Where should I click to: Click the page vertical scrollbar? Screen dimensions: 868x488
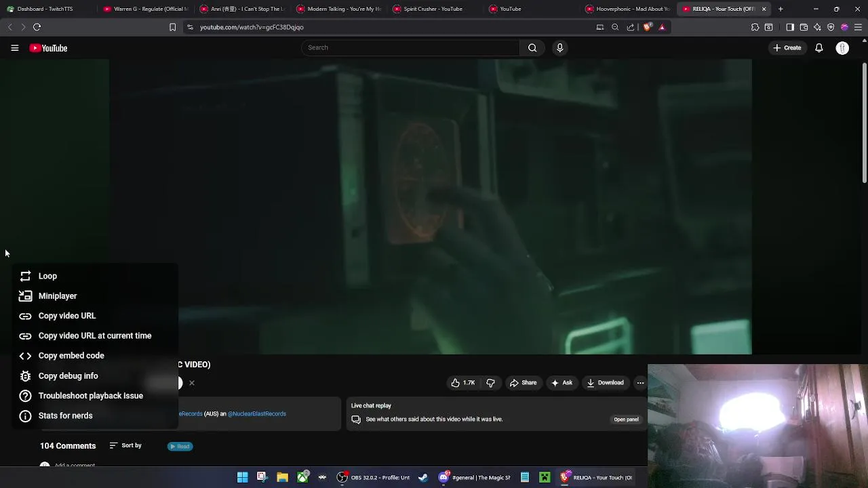click(865, 122)
